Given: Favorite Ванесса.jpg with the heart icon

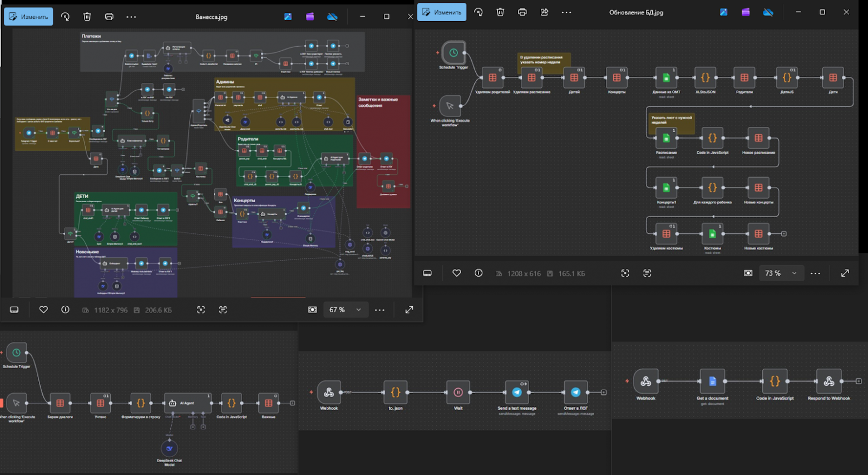Looking at the screenshot, I should click(x=43, y=310).
